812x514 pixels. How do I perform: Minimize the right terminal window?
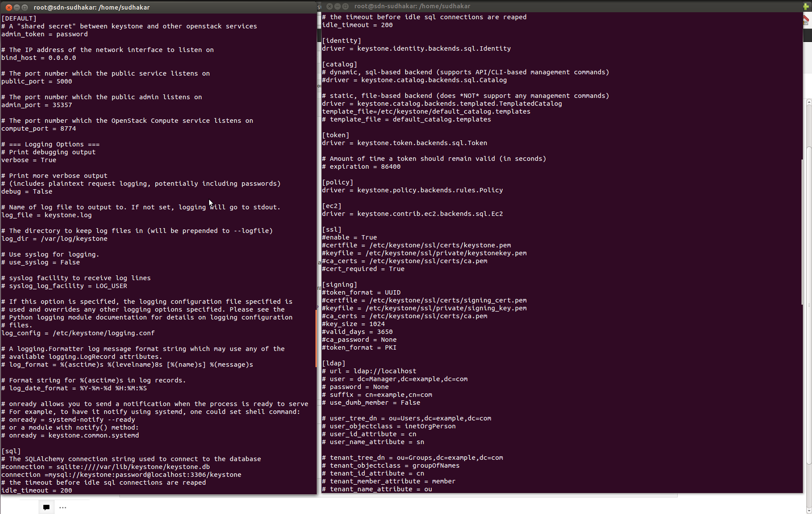337,6
